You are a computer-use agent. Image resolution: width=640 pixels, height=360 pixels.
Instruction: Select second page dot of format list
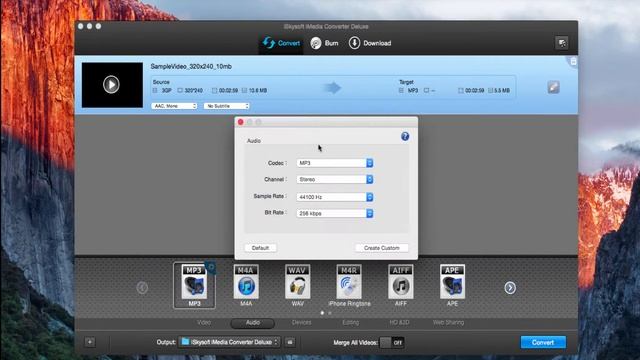tap(330, 313)
